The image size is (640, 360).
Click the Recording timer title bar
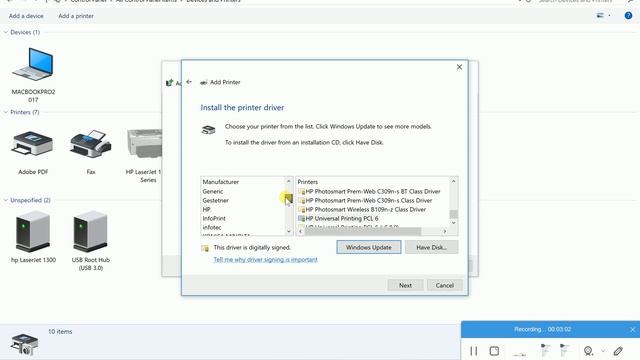(542, 329)
